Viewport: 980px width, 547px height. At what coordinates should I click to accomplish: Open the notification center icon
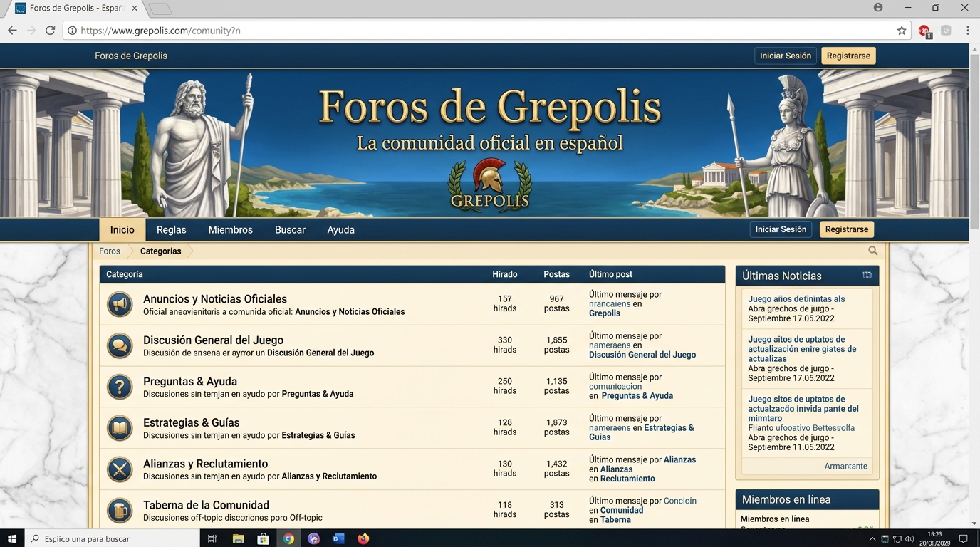click(963, 539)
